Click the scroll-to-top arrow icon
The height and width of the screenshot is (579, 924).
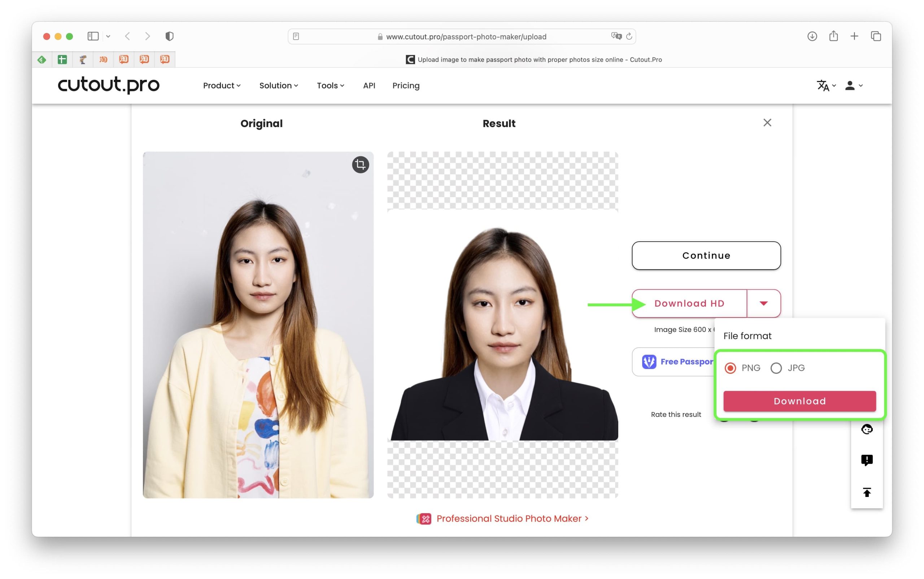pyautogui.click(x=867, y=492)
